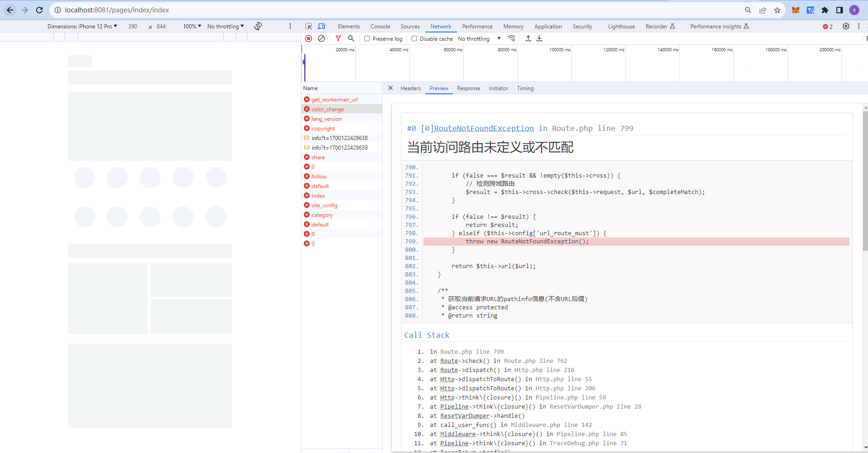Import HAR file with upload icon

528,38
